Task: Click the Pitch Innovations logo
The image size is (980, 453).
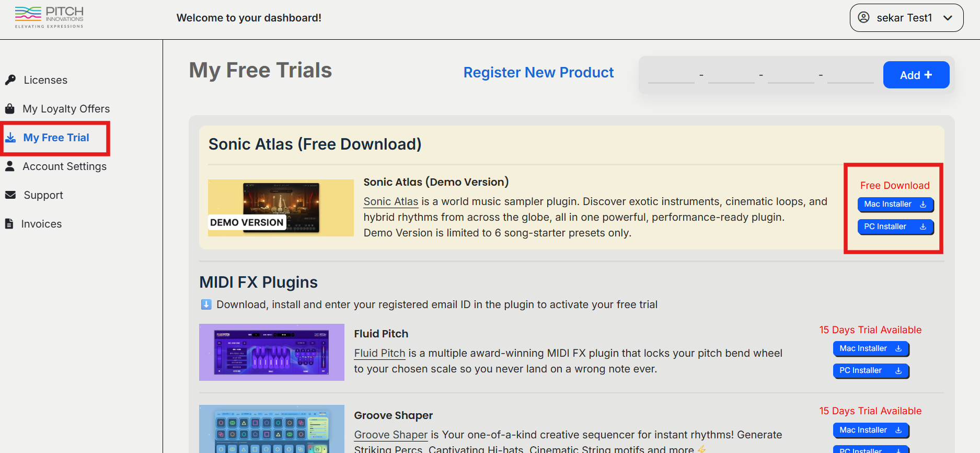Action: click(x=49, y=17)
